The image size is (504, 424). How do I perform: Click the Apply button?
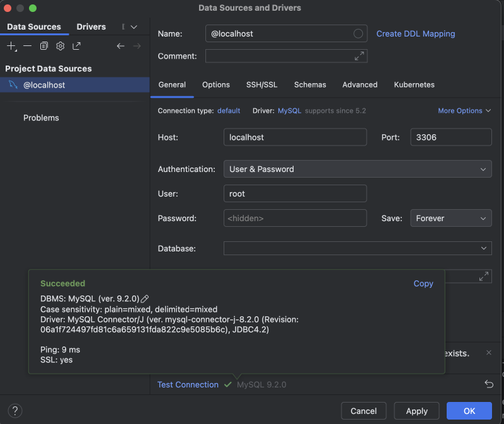coord(416,411)
